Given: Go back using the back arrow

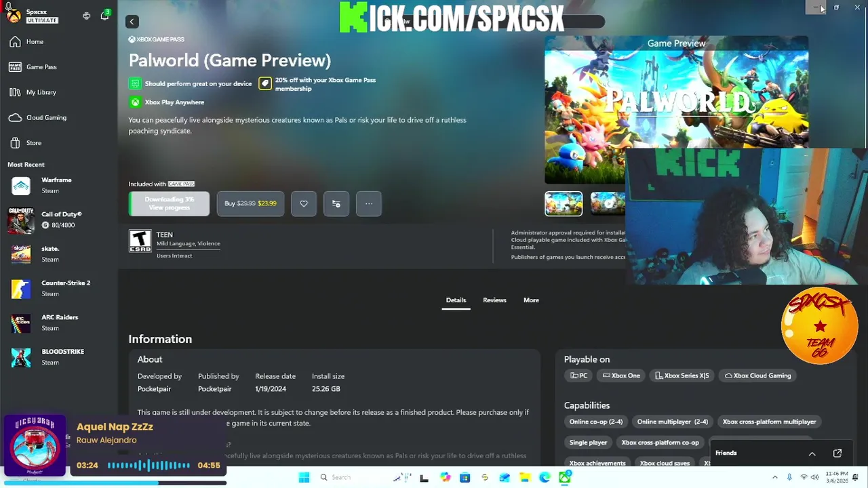Looking at the screenshot, I should click(x=132, y=22).
